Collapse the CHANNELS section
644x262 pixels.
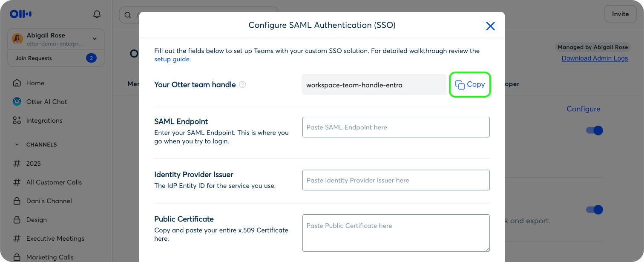17,145
